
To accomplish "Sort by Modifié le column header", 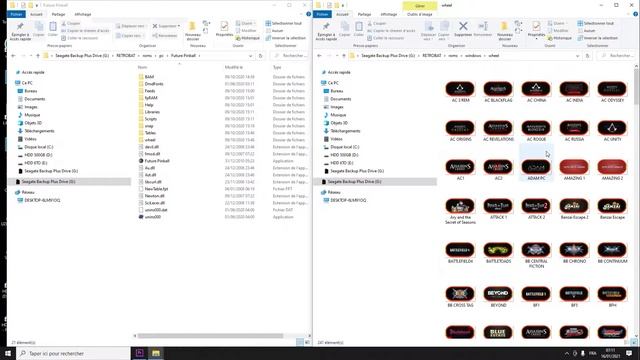I will 233,67.
